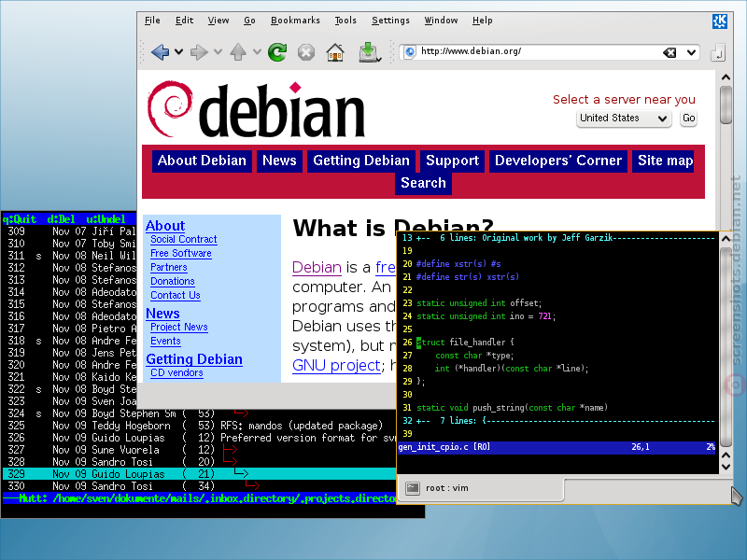Click the bottom down arrow of the terminal scrollbar
This screenshot has height=560, width=747.
pos(726,467)
